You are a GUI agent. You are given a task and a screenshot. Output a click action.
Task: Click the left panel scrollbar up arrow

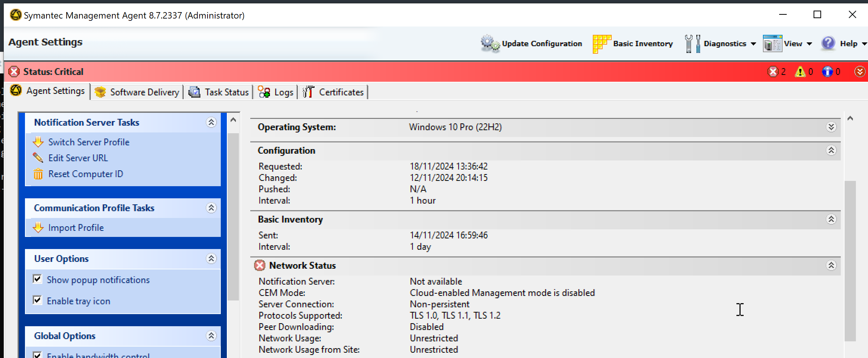233,120
